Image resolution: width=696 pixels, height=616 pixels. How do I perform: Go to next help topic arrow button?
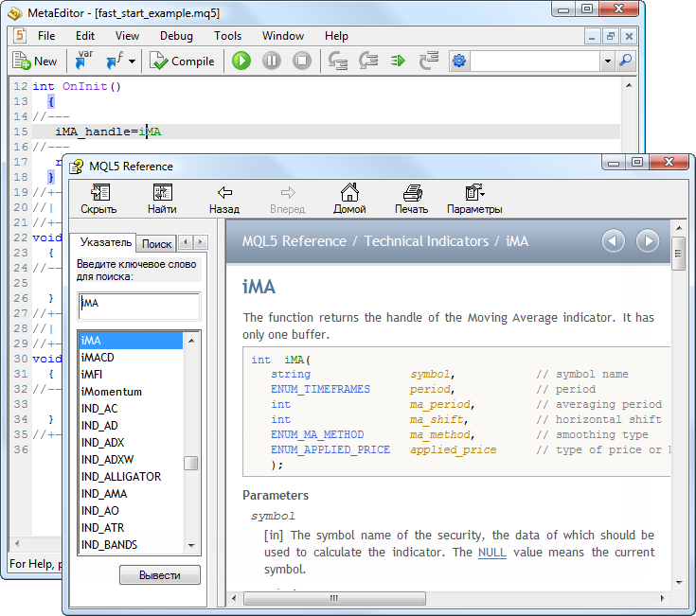point(648,241)
